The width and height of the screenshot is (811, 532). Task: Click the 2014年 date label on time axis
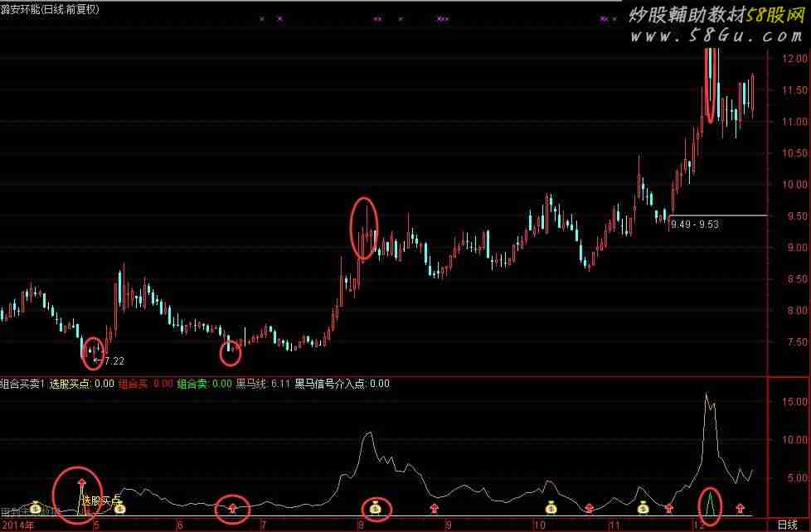coord(17,526)
